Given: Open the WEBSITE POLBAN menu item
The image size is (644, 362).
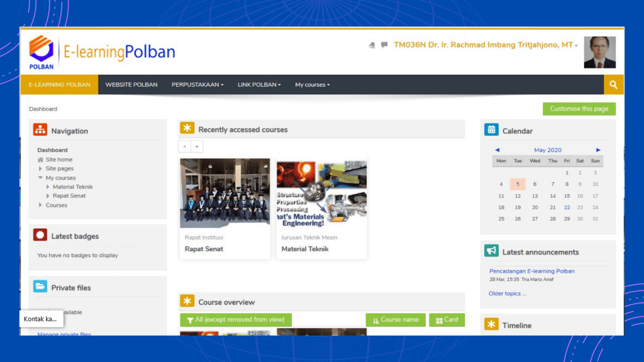Looking at the screenshot, I should 131,85.
